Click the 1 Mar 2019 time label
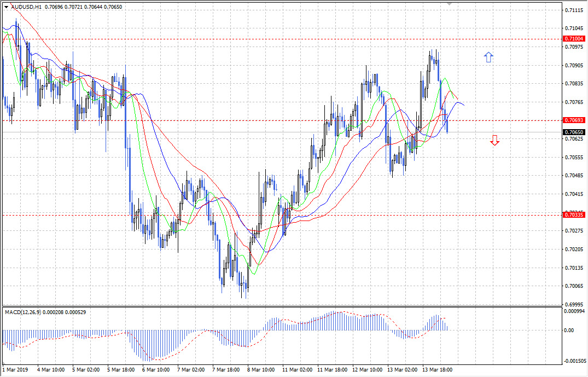 pyautogui.click(x=15, y=370)
